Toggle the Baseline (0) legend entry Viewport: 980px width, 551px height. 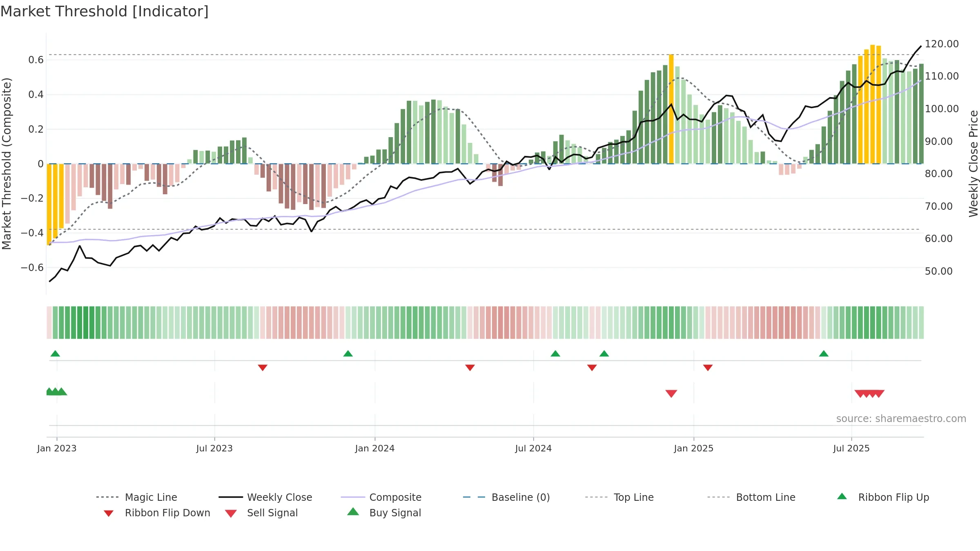pyautogui.click(x=506, y=497)
